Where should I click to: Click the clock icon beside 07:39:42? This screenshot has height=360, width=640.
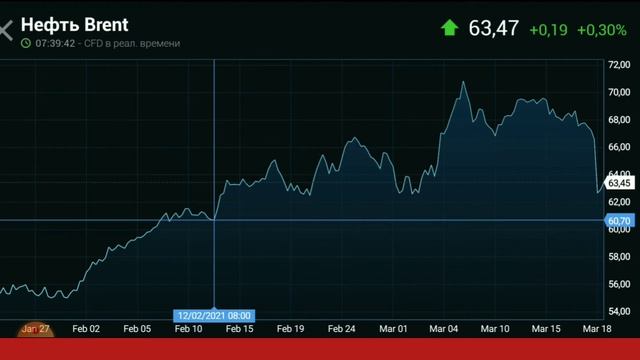point(26,43)
